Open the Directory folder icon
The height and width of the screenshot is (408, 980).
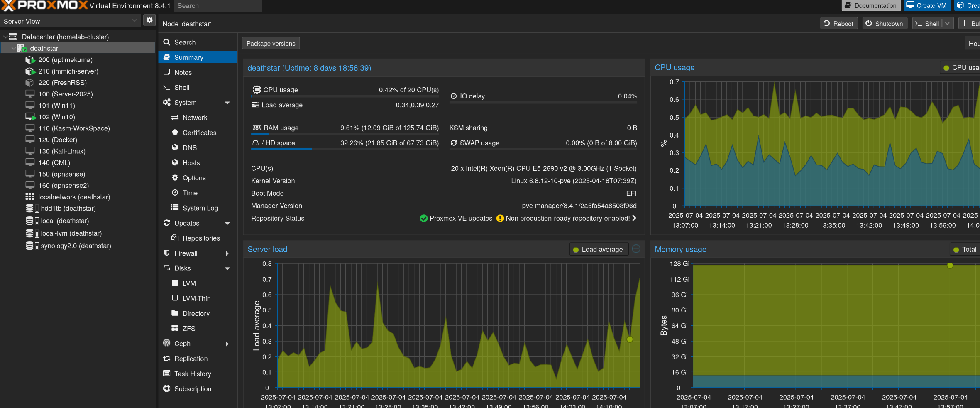pos(175,313)
